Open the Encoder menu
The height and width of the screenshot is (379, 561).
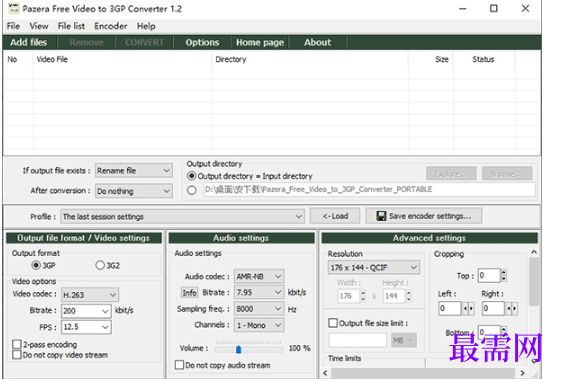tap(111, 26)
